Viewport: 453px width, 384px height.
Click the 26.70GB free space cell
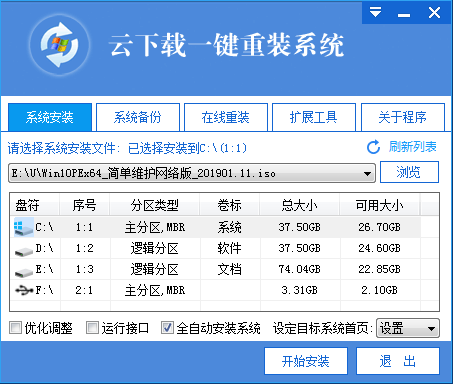(380, 227)
